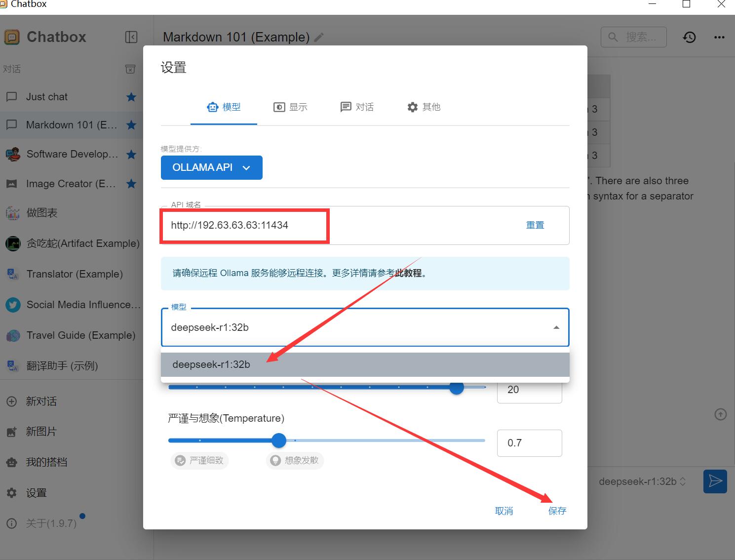Viewport: 735px width, 560px height.
Task: Click the 搜索 search box in header
Action: tap(634, 37)
